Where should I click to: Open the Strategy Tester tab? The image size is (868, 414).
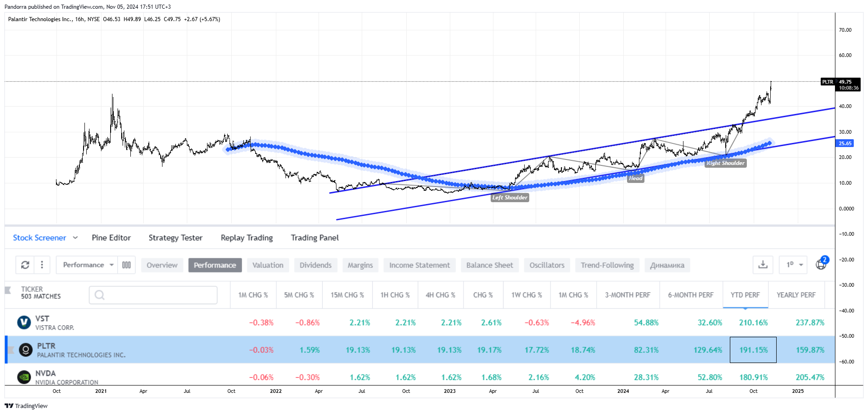[175, 238]
